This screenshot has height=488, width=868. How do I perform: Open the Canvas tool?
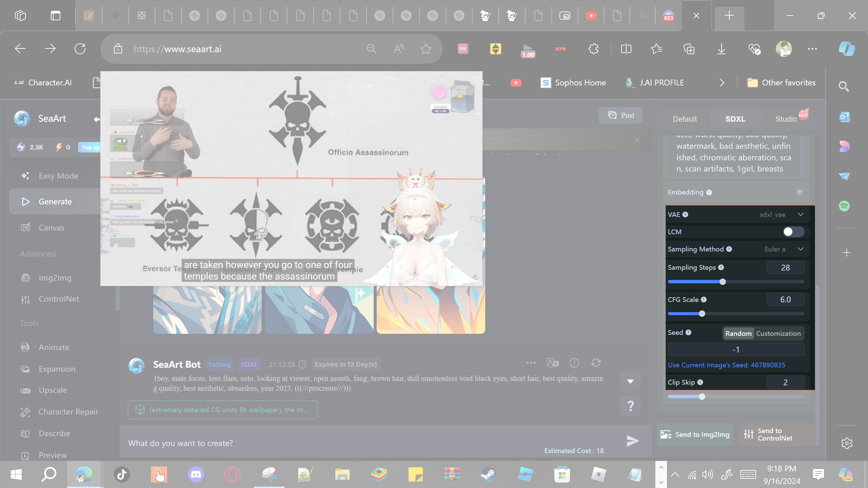(51, 228)
